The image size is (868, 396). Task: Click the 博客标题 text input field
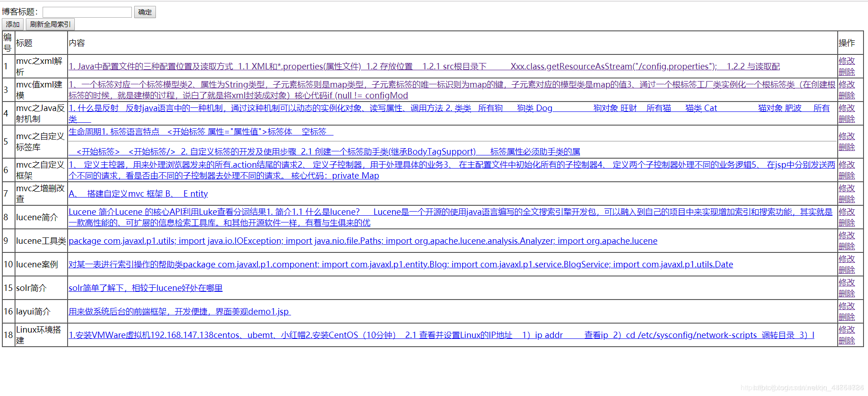(x=87, y=12)
